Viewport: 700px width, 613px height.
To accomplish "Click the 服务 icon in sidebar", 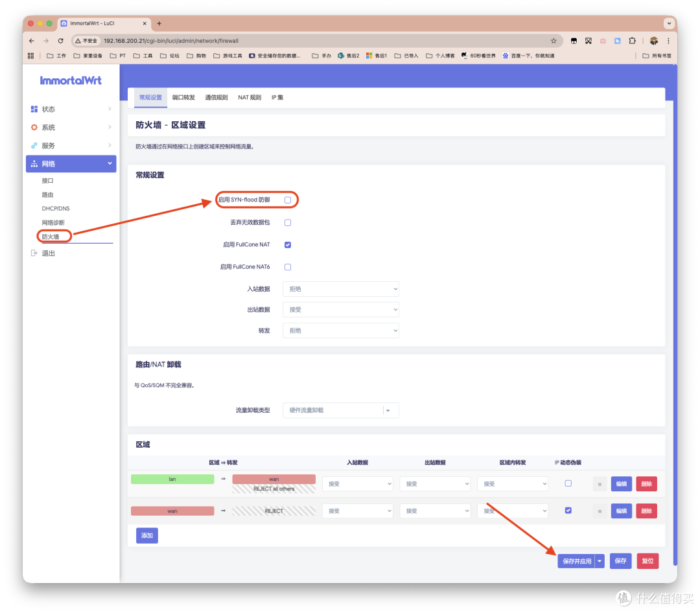I will point(34,146).
